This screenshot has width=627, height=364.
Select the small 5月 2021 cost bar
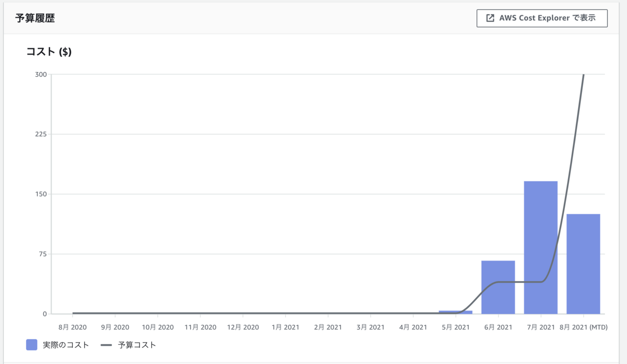pyautogui.click(x=456, y=312)
